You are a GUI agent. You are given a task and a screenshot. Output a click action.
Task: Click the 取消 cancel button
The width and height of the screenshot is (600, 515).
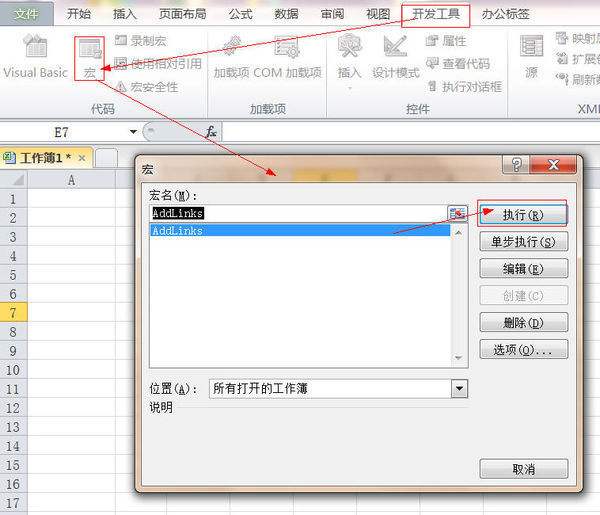523,469
